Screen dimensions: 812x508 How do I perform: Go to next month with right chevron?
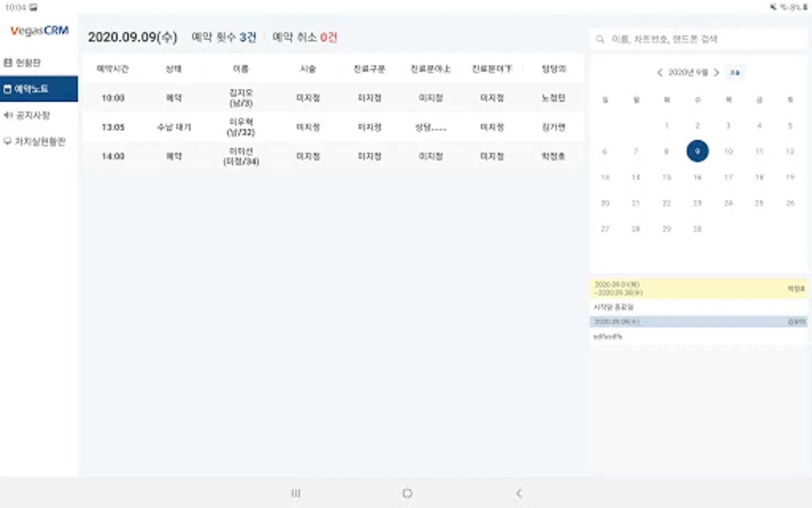pyautogui.click(x=716, y=72)
